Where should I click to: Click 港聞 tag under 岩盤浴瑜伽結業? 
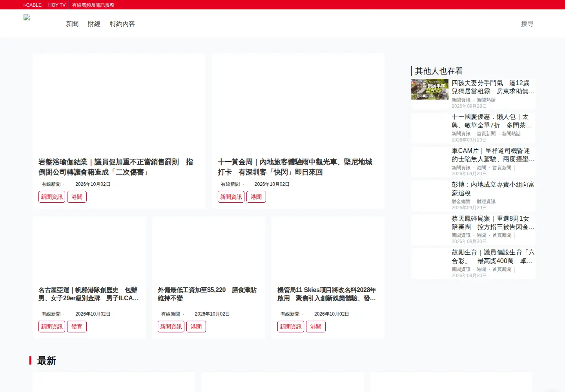pyautogui.click(x=77, y=197)
